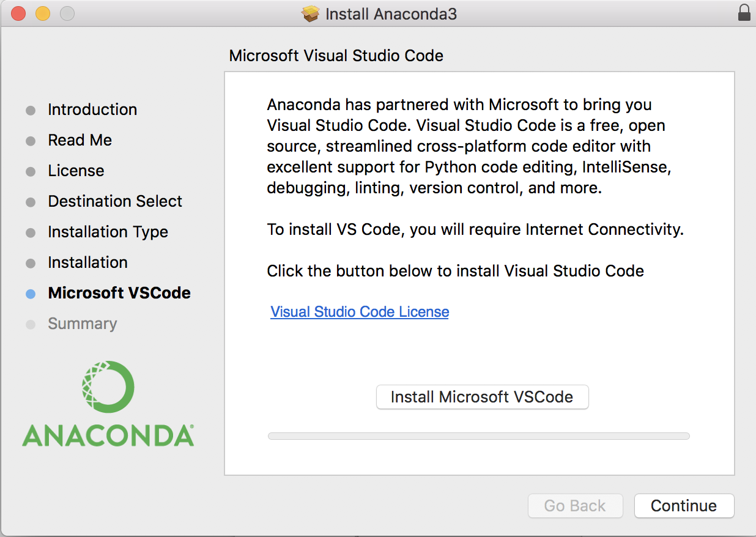Image resolution: width=756 pixels, height=537 pixels.
Task: Click the ANACONDA wordmark text
Action: [108, 435]
